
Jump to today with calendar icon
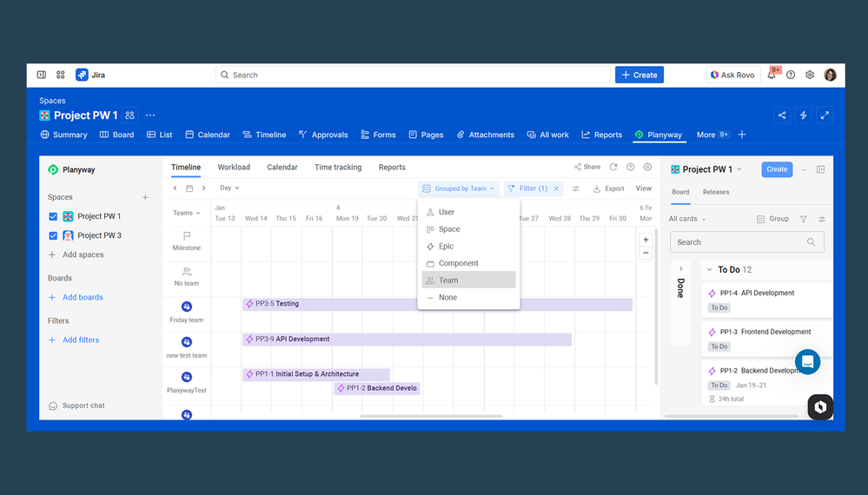coord(189,188)
